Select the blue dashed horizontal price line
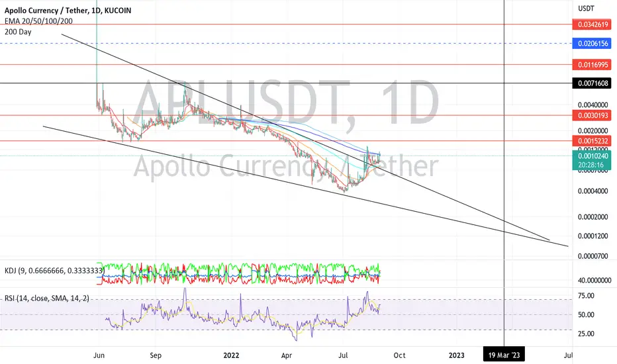The height and width of the screenshot is (364, 617). coord(286,43)
